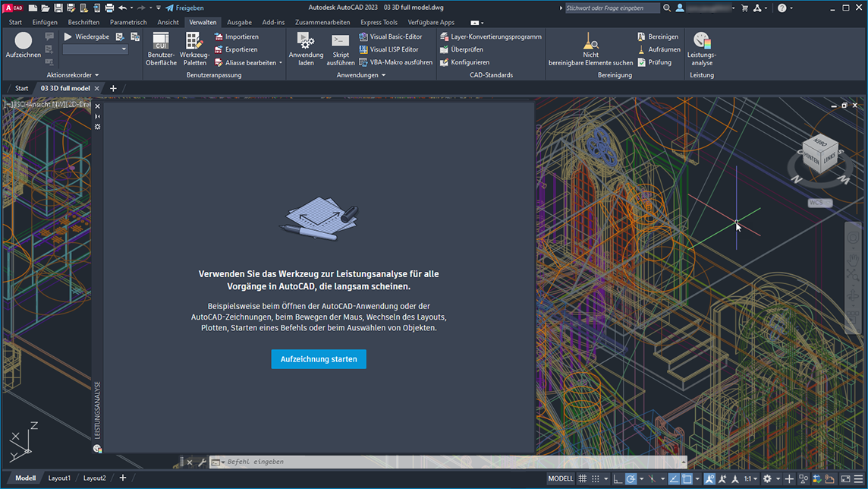Click Aliasse bearbeiten

pyautogui.click(x=245, y=62)
